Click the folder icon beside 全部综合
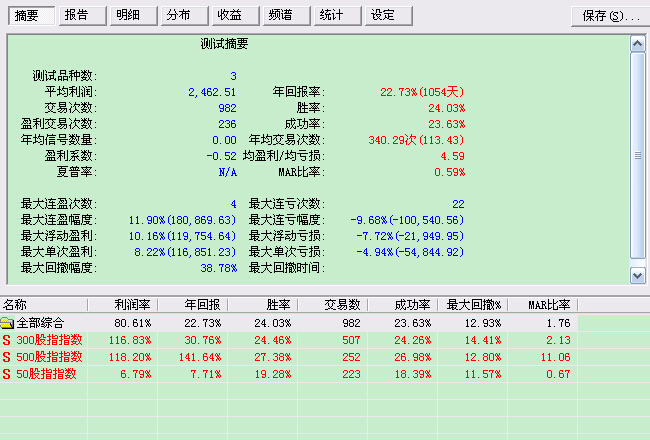 [7, 323]
